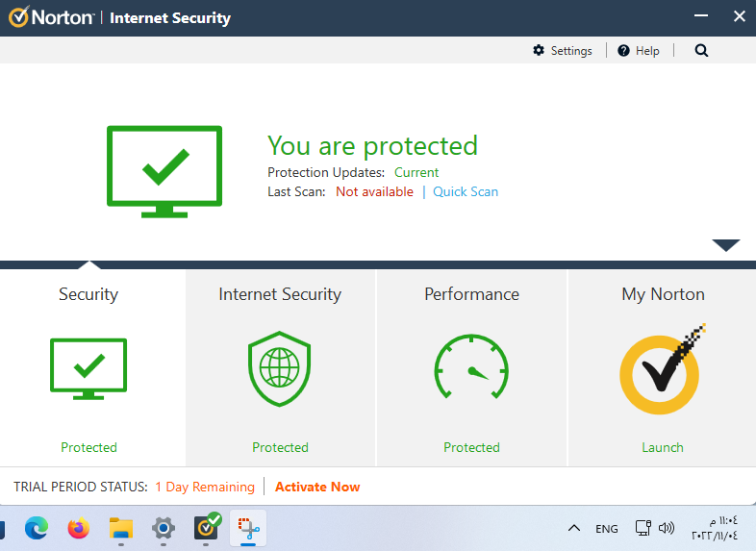
Task: Click 'Current' protection updates status
Action: click(x=416, y=172)
